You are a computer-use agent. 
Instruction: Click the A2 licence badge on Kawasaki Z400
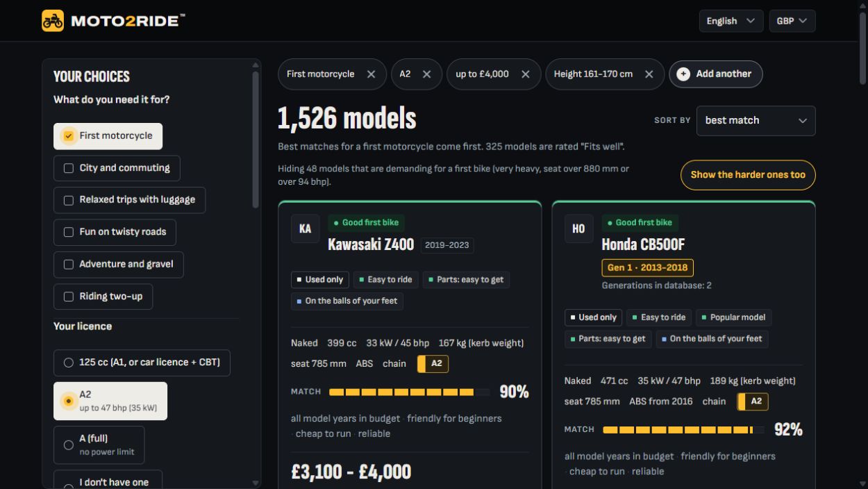433,363
